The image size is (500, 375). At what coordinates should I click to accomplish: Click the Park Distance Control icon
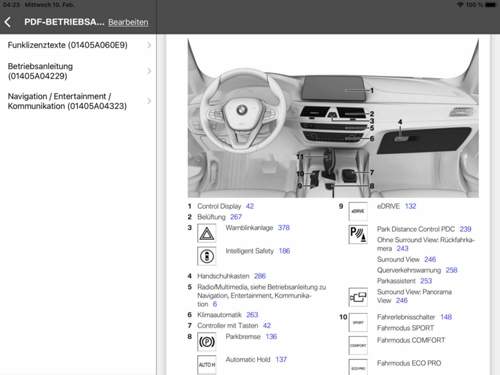[358, 234]
